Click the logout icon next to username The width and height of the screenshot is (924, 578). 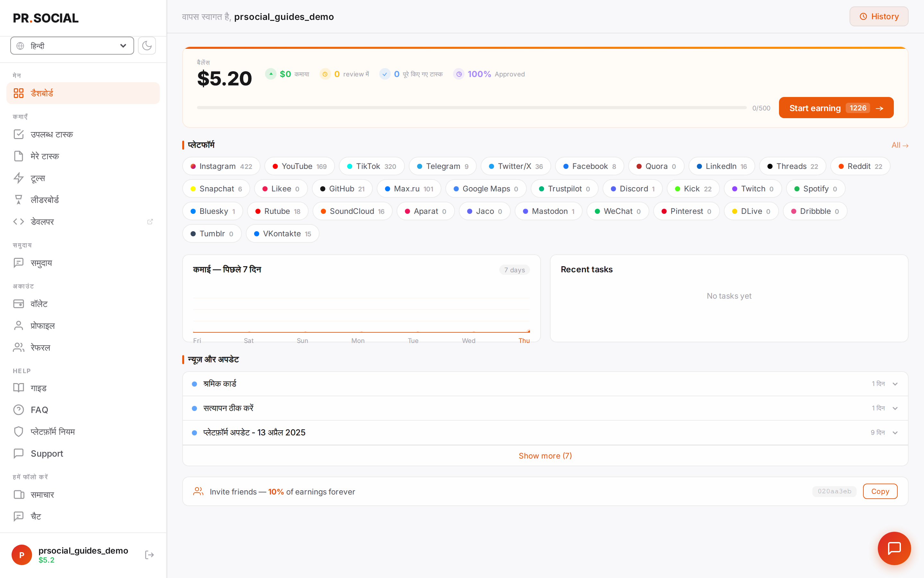pos(149,555)
